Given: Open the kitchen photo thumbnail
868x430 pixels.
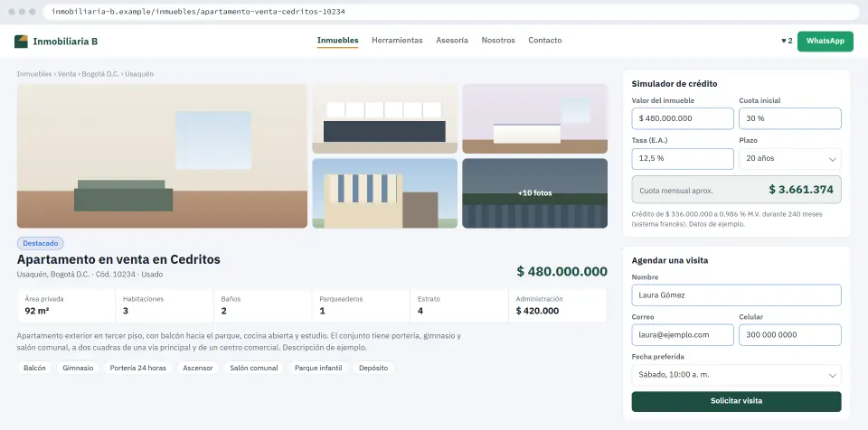Looking at the screenshot, I should (x=385, y=119).
